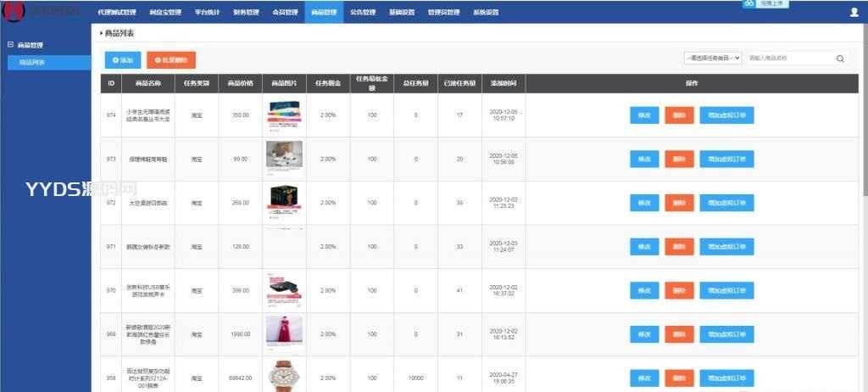Click the site logo in top-left corner
This screenshot has height=392, width=868.
pyautogui.click(x=14, y=10)
